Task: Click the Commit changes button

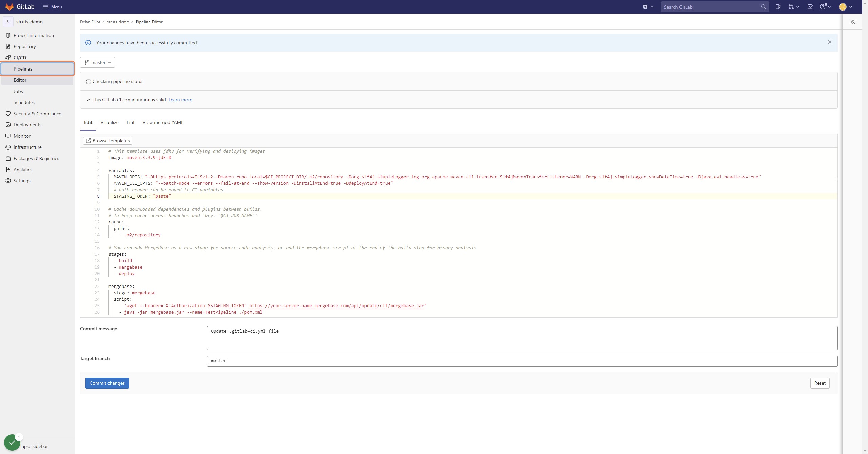Action: coord(107,383)
